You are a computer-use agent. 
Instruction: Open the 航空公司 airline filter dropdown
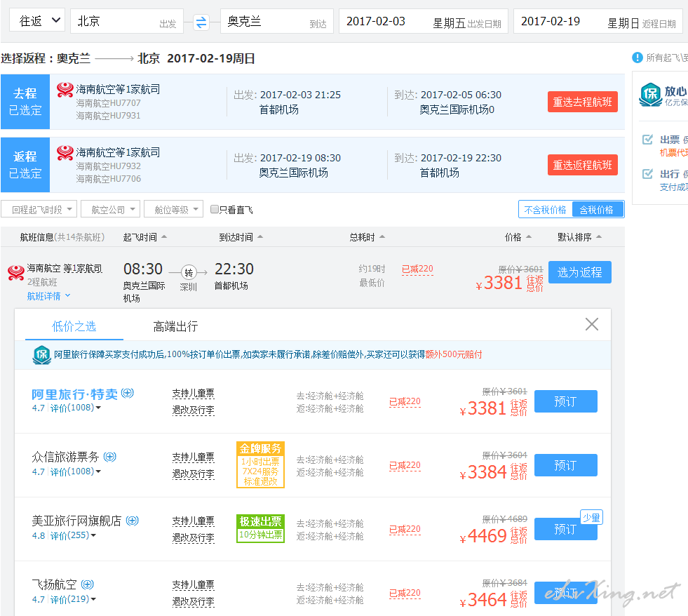(111, 210)
